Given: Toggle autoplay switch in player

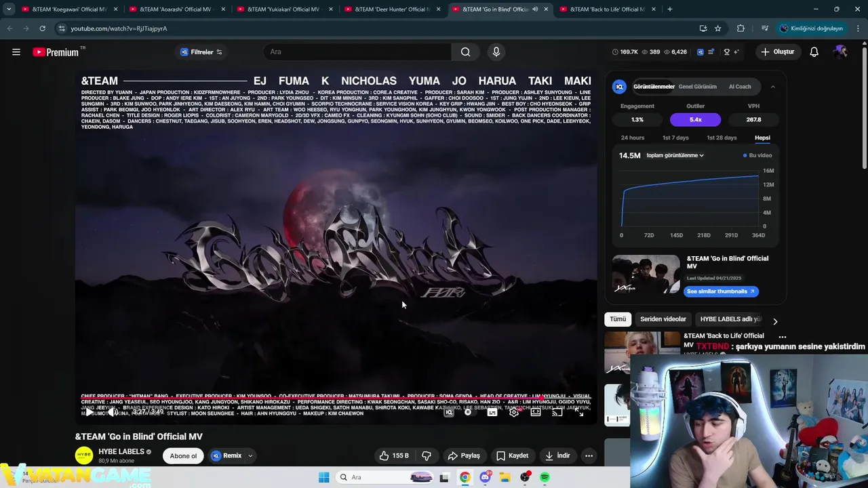Looking at the screenshot, I should click(x=469, y=412).
